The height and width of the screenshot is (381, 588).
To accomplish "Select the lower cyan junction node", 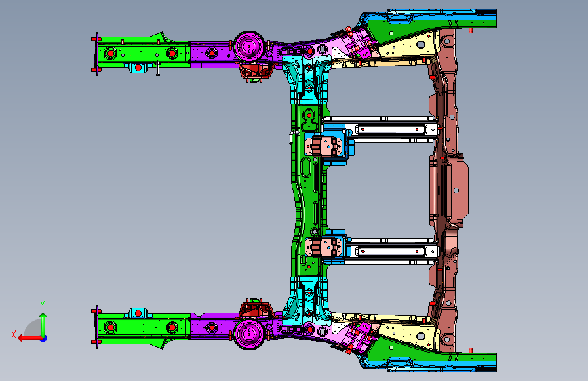I will (x=307, y=302).
